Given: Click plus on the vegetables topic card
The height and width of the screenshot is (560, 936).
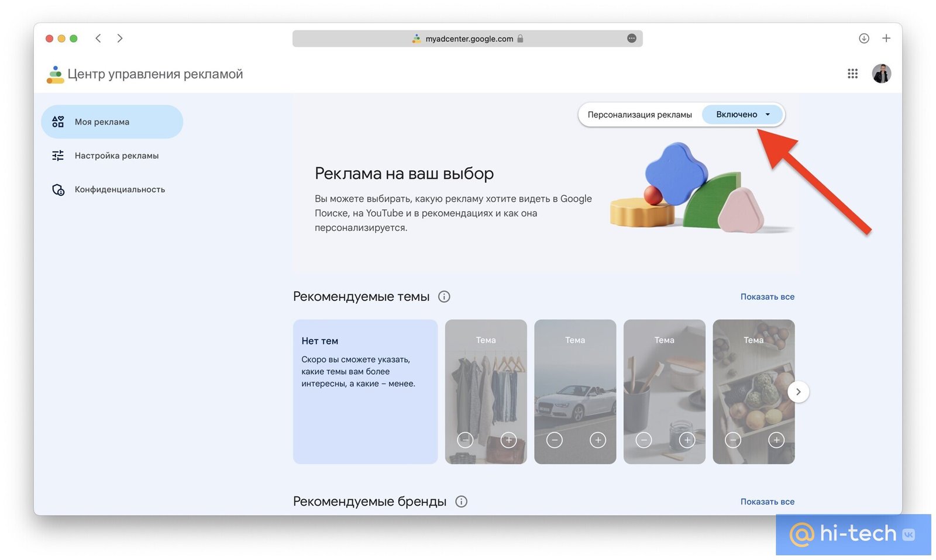Looking at the screenshot, I should pyautogui.click(x=776, y=440).
